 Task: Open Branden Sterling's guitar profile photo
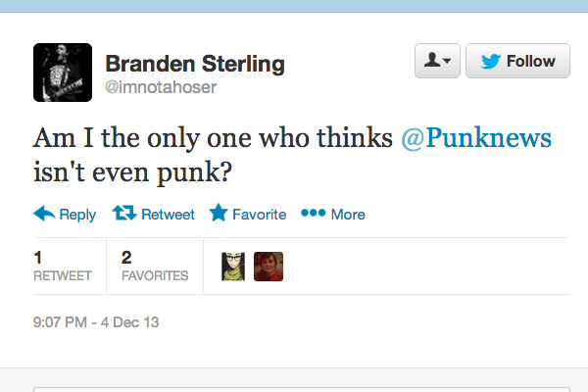(x=63, y=73)
